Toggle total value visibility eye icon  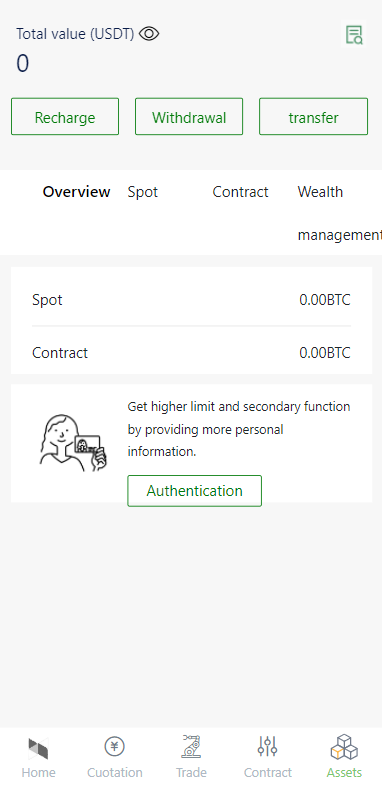point(149,34)
